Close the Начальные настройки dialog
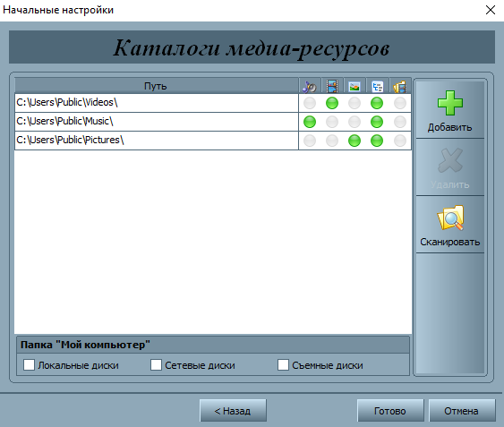 (x=491, y=10)
